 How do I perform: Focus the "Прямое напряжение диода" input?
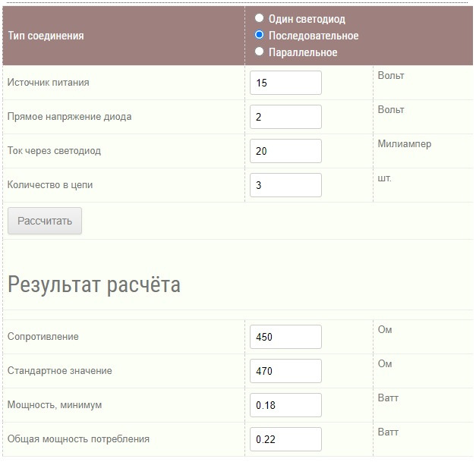(x=285, y=117)
